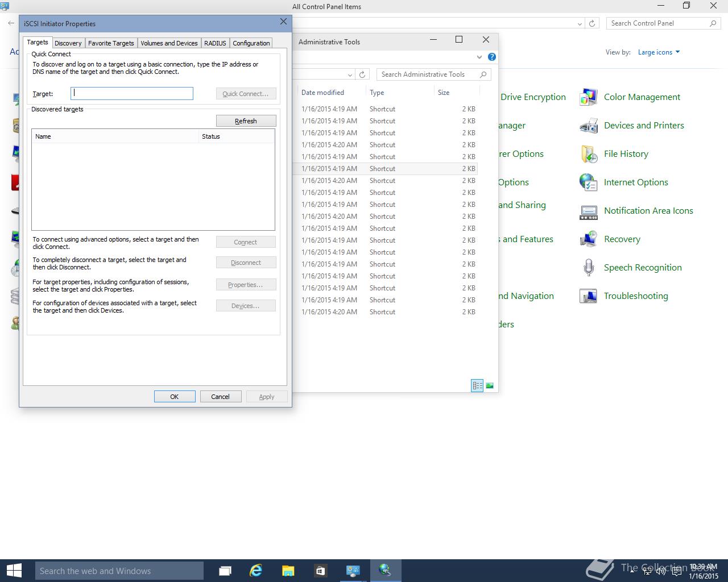Switch to the Volumes and Devices tab
This screenshot has height=582, width=728.
(x=169, y=43)
